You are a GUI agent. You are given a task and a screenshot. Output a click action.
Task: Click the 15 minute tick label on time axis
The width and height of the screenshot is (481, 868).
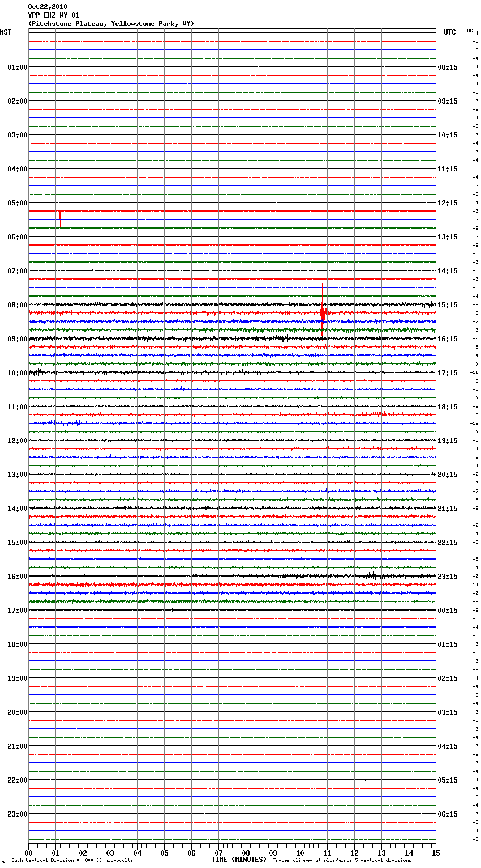point(436,853)
